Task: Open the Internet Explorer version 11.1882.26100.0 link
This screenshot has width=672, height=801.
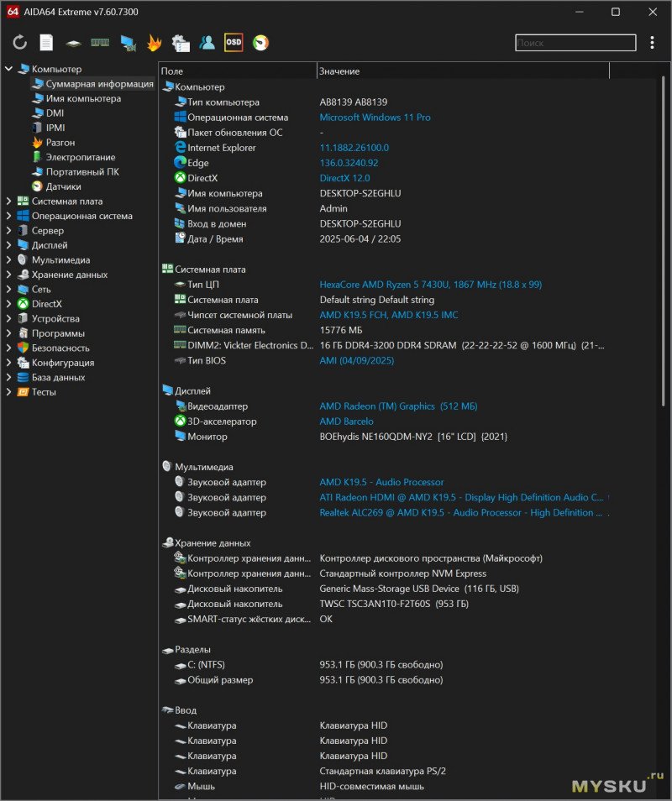Action: 354,148
